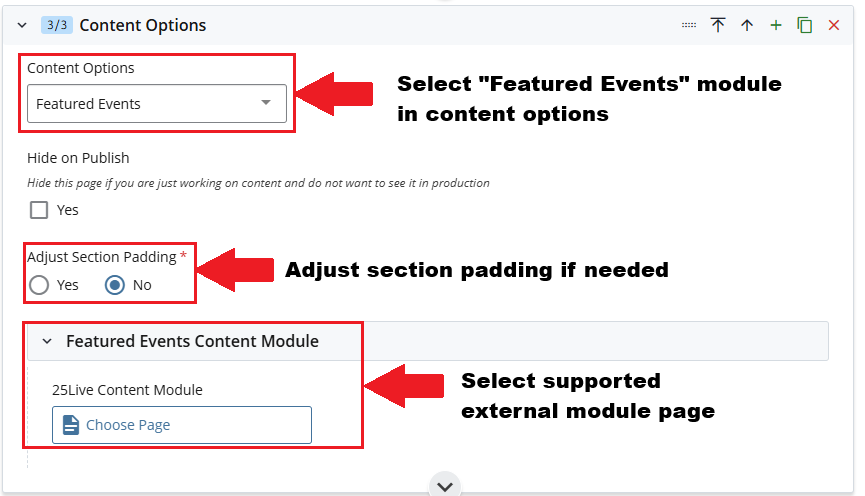Move the section to the top
Viewport: 865px width, 496px height.
tap(718, 26)
